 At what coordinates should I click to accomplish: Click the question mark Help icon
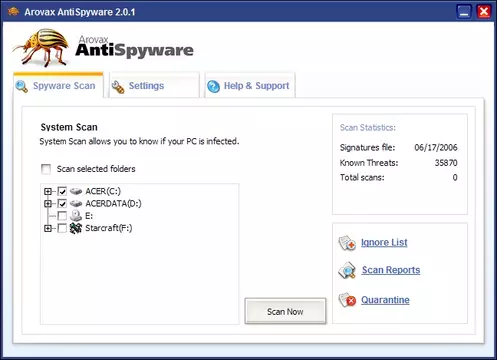[x=213, y=87]
